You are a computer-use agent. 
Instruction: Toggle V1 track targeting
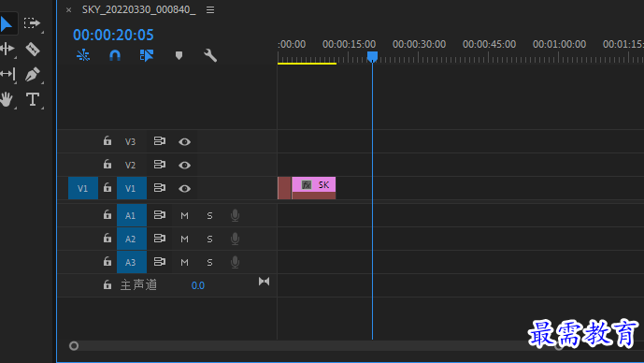click(x=132, y=188)
